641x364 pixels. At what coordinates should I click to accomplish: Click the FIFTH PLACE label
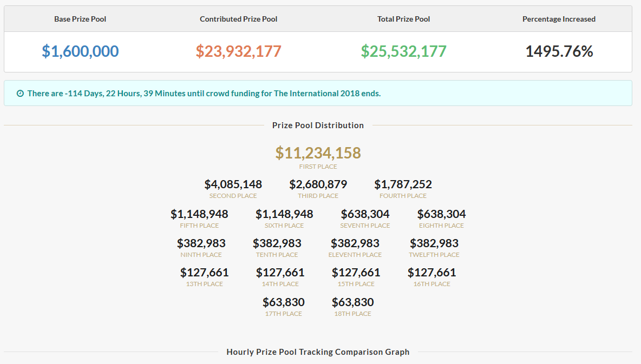click(199, 226)
